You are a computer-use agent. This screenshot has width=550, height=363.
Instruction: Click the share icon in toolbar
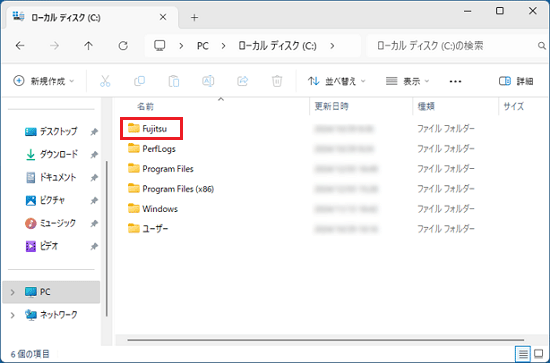tap(242, 81)
